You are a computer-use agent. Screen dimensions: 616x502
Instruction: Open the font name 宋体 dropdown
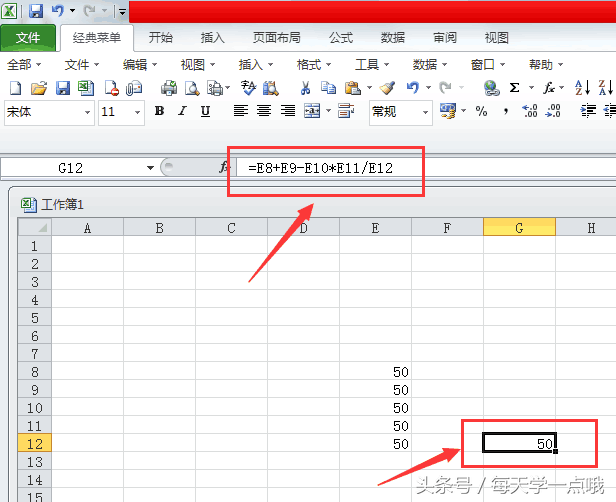point(87,113)
